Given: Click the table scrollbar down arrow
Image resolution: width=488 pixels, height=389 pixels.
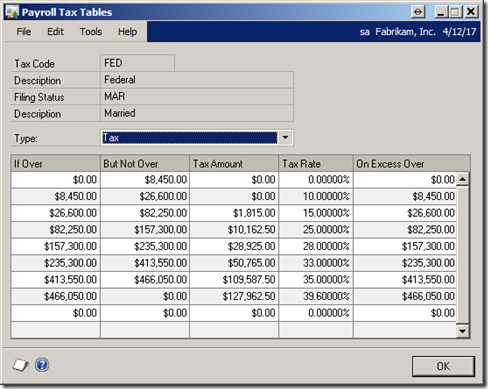Looking at the screenshot, I should 463,331.
